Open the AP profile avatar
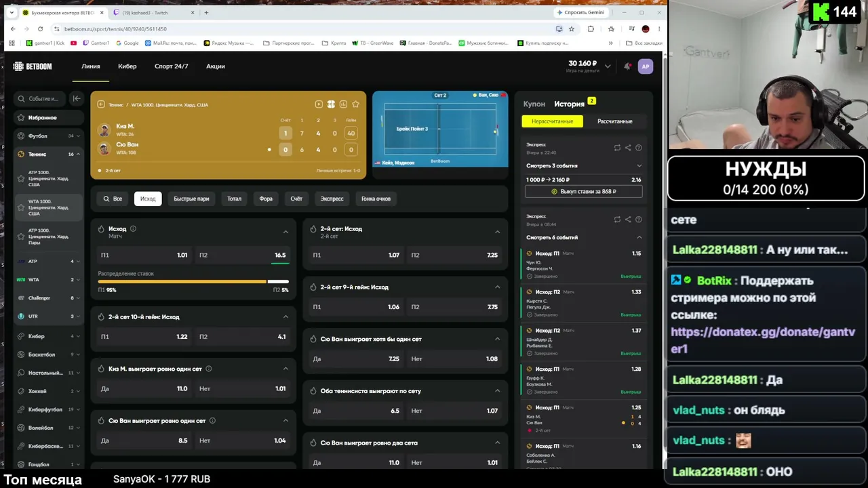 coord(646,66)
